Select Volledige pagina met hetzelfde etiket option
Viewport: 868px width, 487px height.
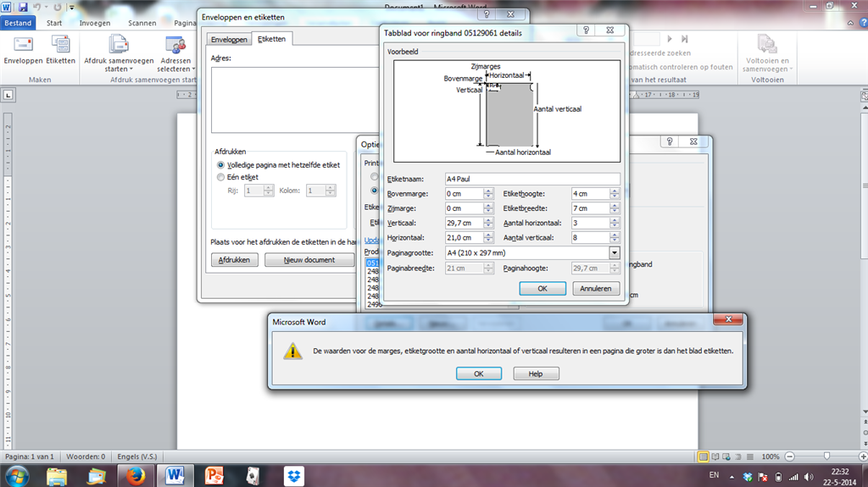tap(278, 165)
